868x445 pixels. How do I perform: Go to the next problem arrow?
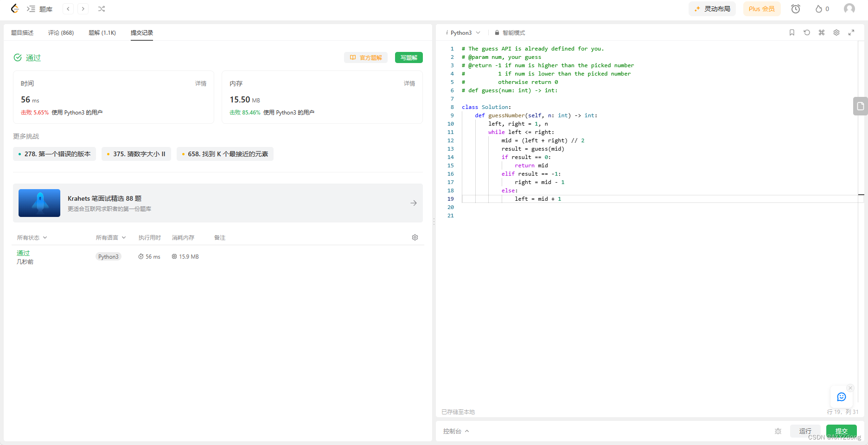[83, 9]
